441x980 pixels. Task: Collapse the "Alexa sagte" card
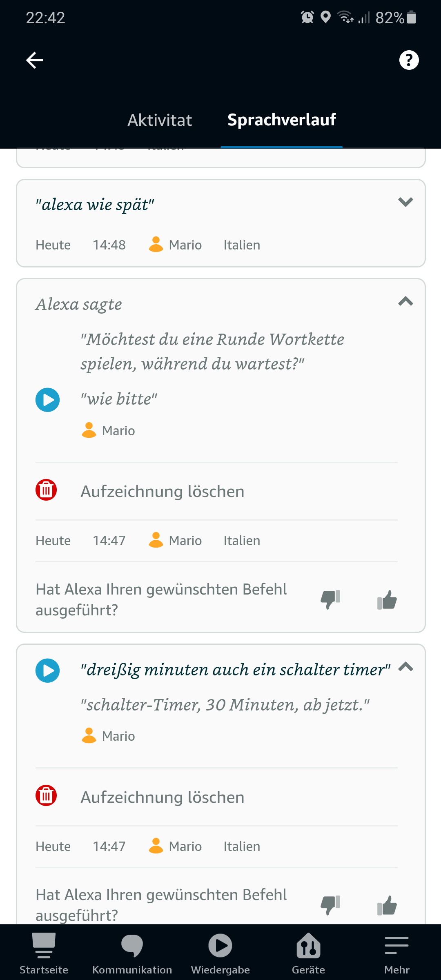pyautogui.click(x=405, y=301)
